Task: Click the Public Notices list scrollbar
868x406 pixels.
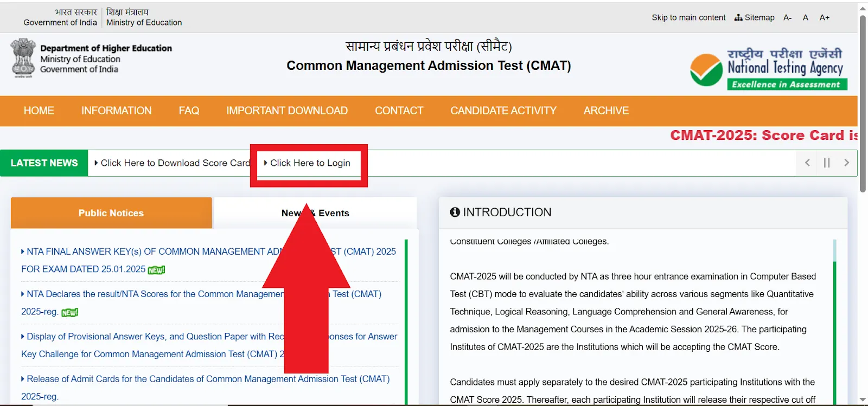Action: (x=406, y=322)
